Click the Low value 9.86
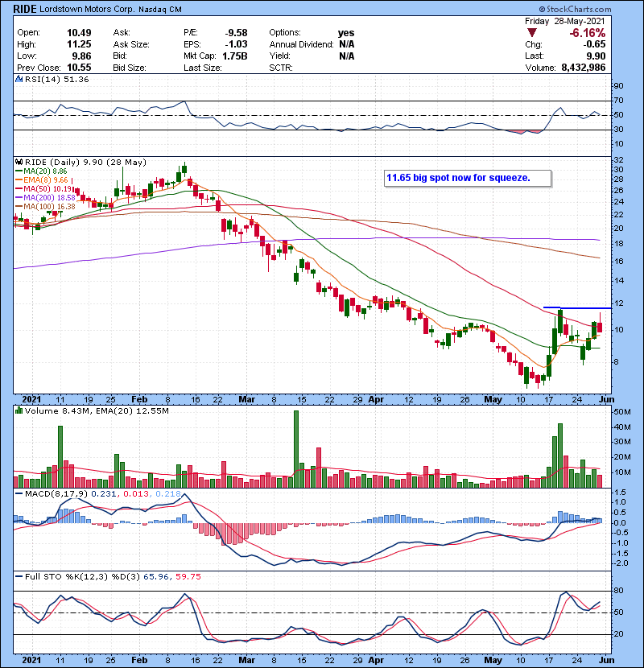Viewport: 644px width, 668px height. pyautogui.click(x=81, y=56)
